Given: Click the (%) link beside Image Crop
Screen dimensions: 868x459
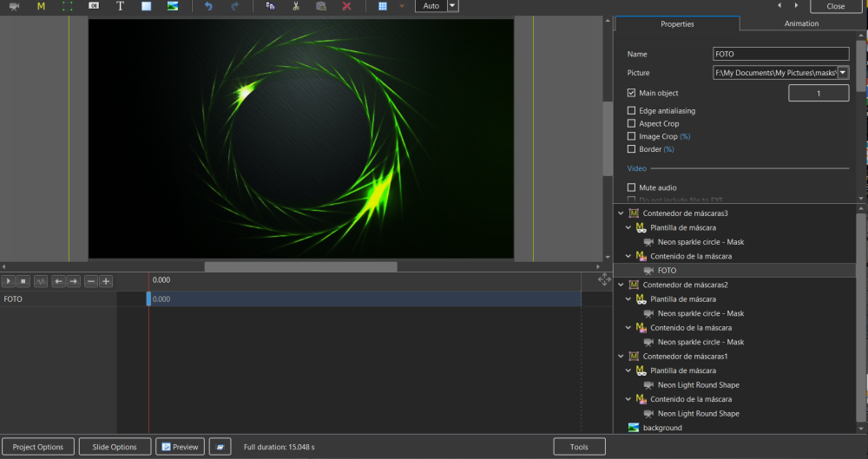Looking at the screenshot, I should pyautogui.click(x=685, y=136).
